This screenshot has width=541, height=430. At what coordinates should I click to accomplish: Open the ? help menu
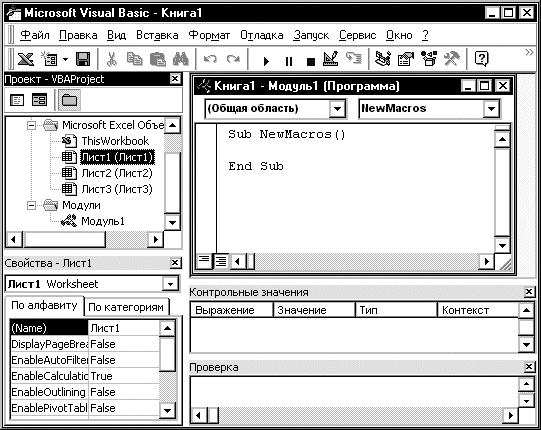425,35
